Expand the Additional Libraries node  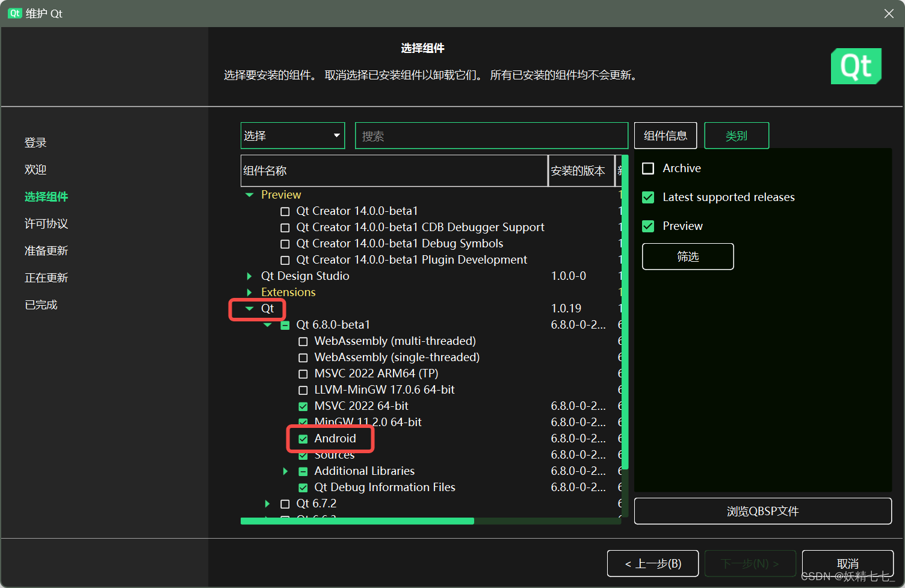(286, 471)
